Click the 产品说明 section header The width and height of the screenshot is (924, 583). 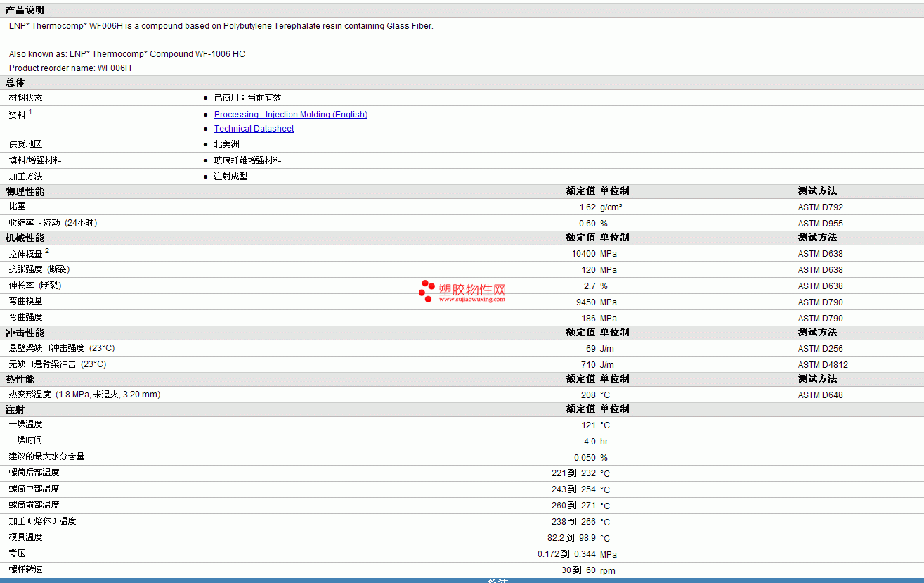click(24, 10)
